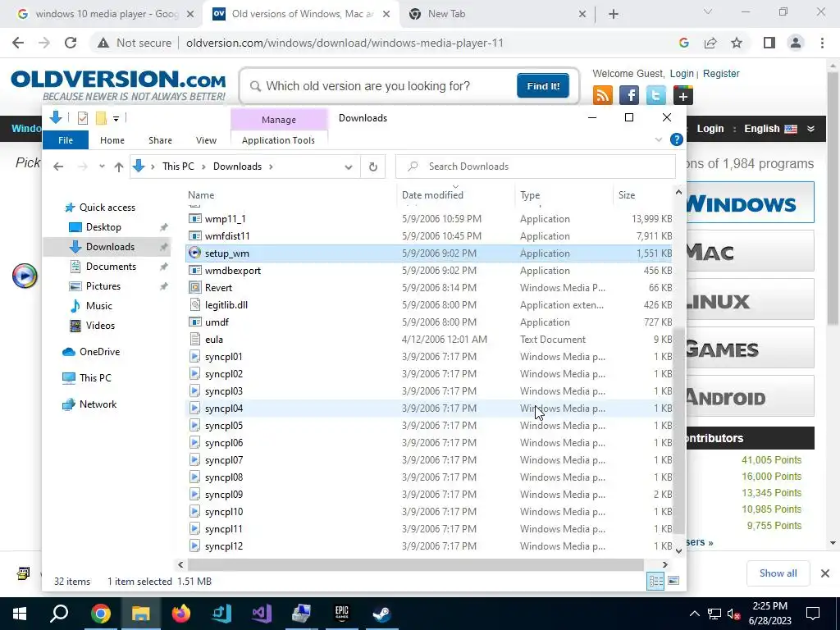Image resolution: width=840 pixels, height=630 pixels.
Task: Launch Steam from the taskbar
Action: 381,614
